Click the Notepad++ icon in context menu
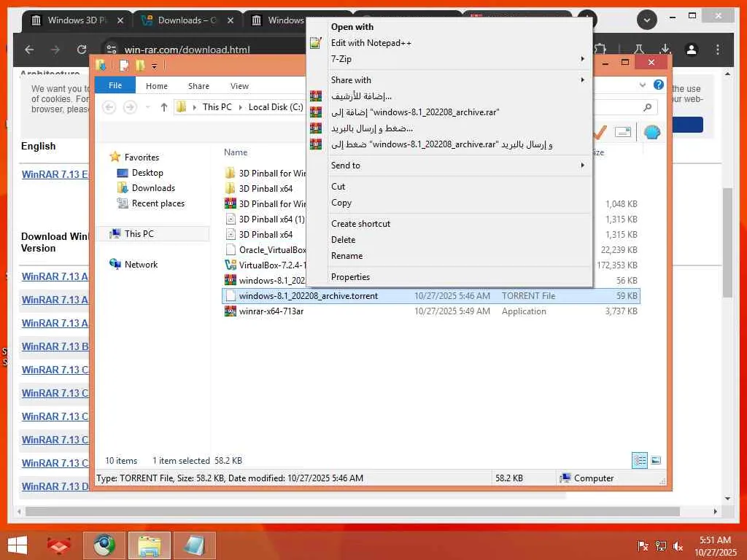The height and width of the screenshot is (560, 747). pos(315,43)
